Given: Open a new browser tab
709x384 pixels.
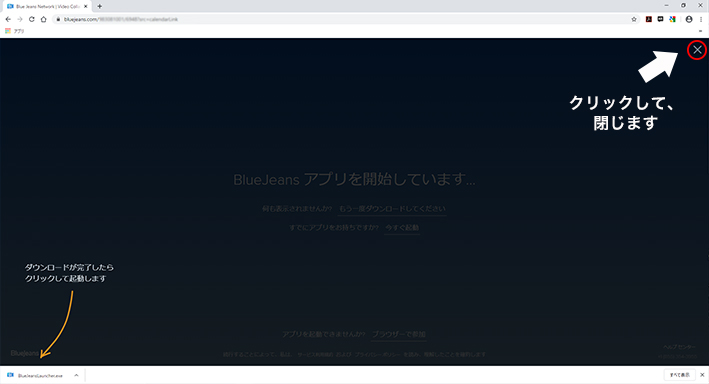Looking at the screenshot, I should coord(99,6).
